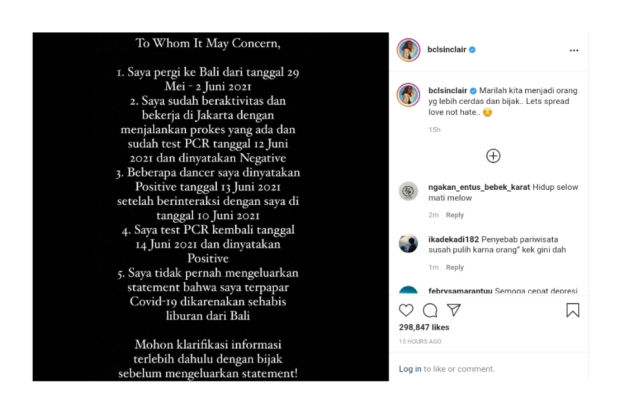The width and height of the screenshot is (620, 413).
Task: Load more comments with plus circle
Action: 493,156
